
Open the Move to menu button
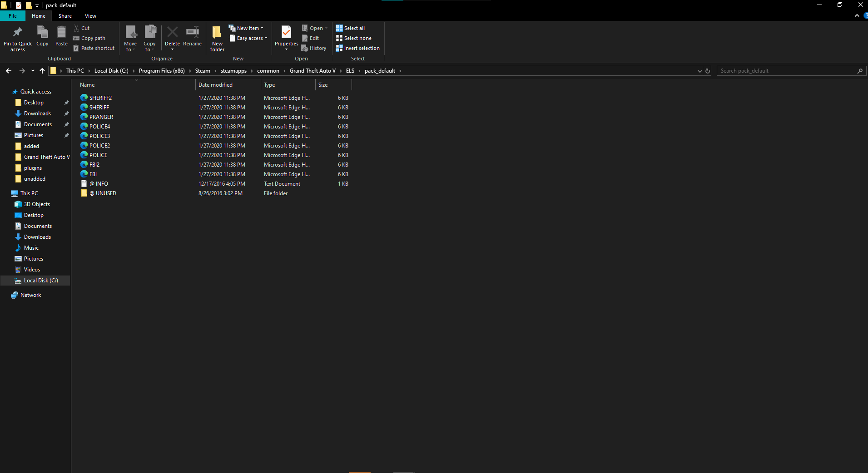[x=130, y=38]
